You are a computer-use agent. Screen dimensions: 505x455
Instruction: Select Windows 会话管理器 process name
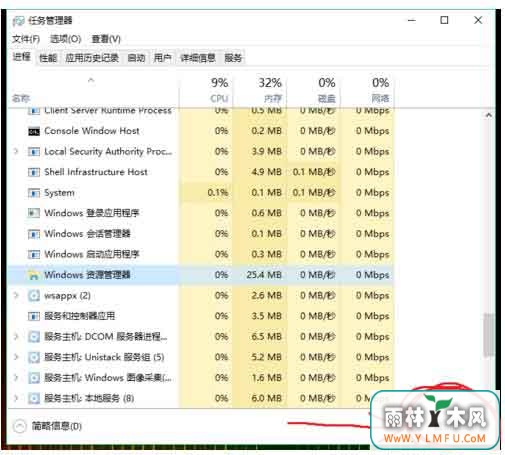[x=87, y=234]
